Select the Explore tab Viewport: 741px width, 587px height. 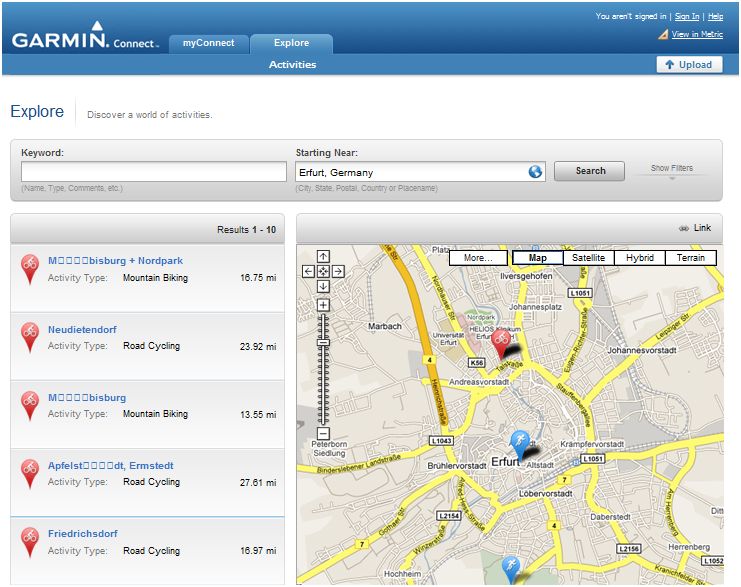tap(291, 43)
